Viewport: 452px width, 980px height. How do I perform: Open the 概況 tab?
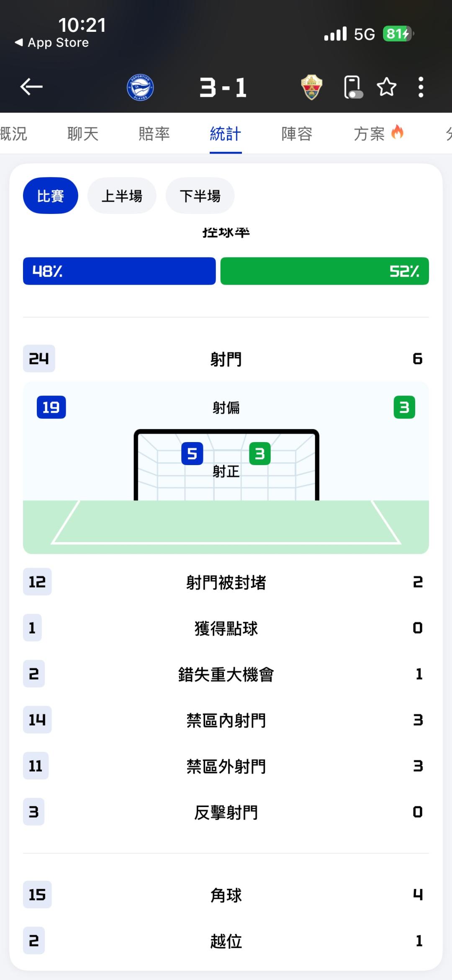(x=13, y=134)
